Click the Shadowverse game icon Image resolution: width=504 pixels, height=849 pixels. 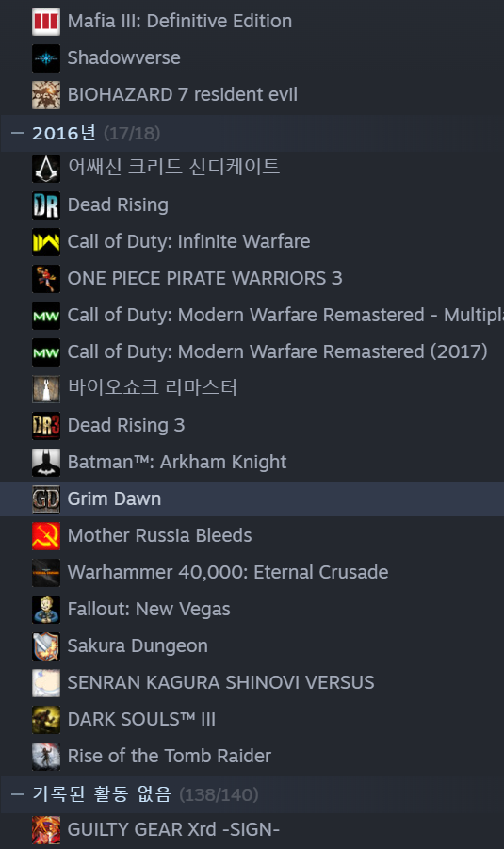46,58
